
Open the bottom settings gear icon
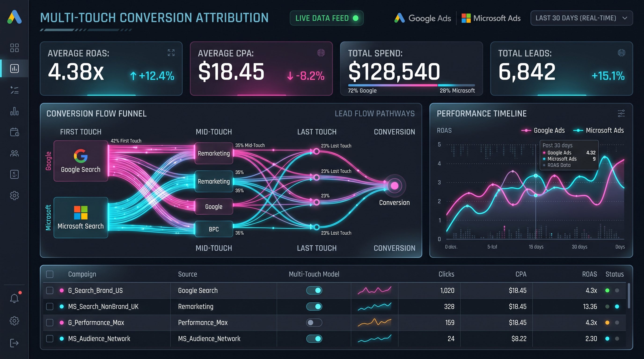click(x=15, y=321)
